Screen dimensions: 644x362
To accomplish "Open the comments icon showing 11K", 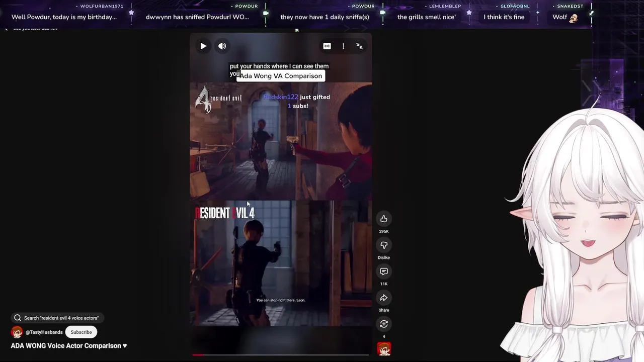I will coord(384,271).
